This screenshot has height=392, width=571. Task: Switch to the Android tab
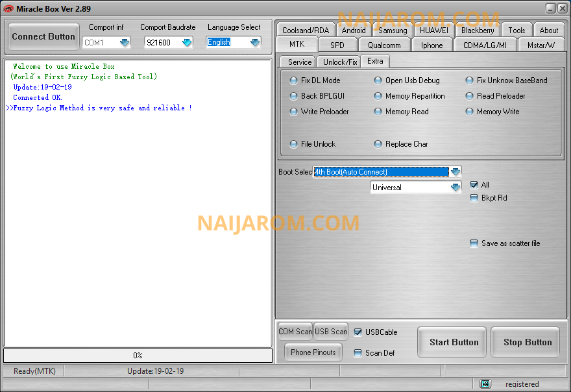[x=353, y=31]
